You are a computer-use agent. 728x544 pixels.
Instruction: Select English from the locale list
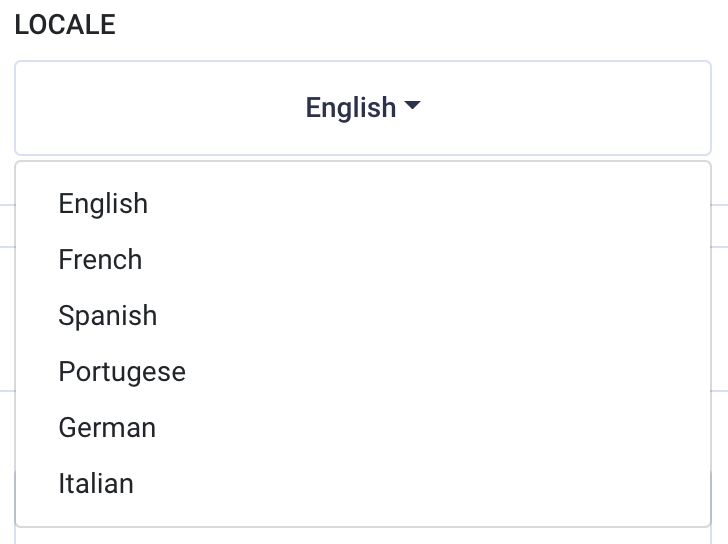pyautogui.click(x=103, y=204)
